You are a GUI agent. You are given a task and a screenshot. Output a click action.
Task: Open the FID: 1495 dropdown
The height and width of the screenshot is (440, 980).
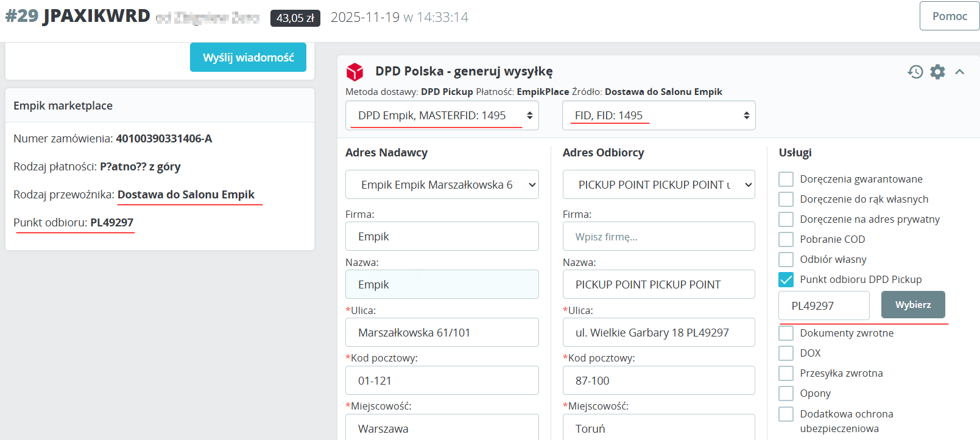point(658,116)
